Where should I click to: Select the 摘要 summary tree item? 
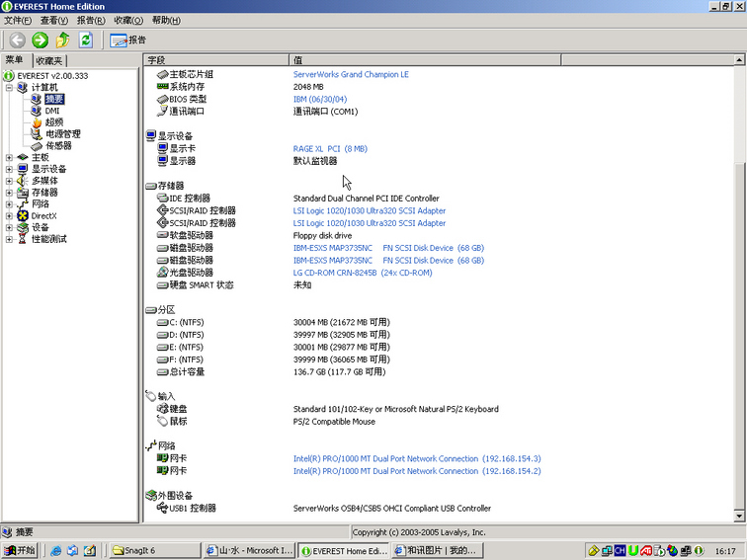(x=54, y=99)
